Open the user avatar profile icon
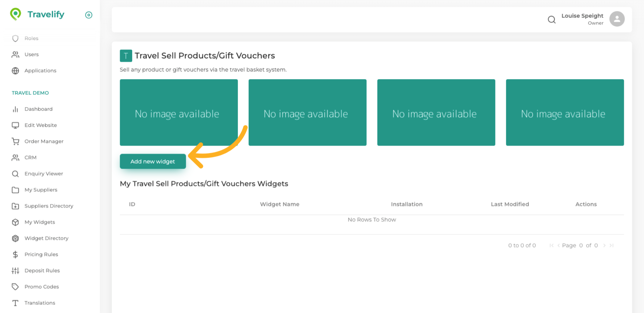 point(616,19)
